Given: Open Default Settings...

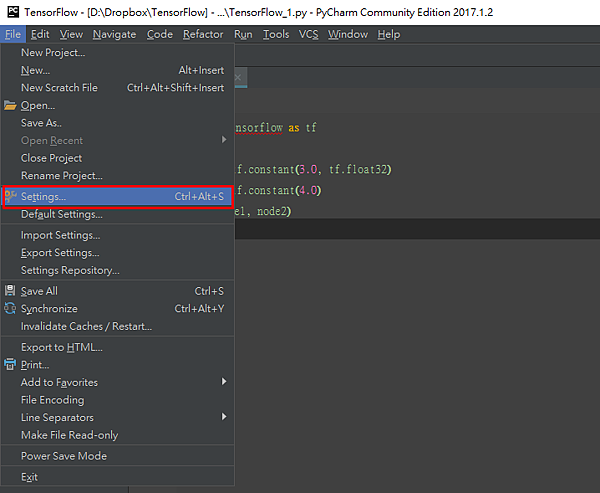Looking at the screenshot, I should tap(117, 214).
